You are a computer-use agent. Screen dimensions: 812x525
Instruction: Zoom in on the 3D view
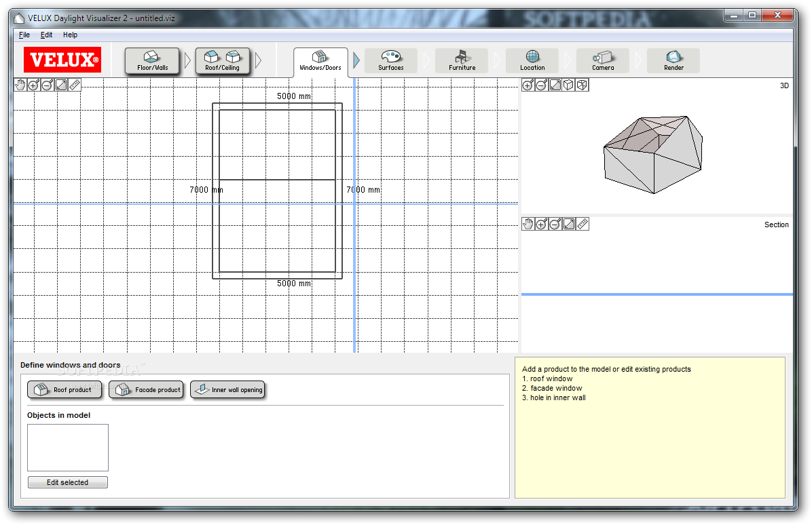point(528,85)
